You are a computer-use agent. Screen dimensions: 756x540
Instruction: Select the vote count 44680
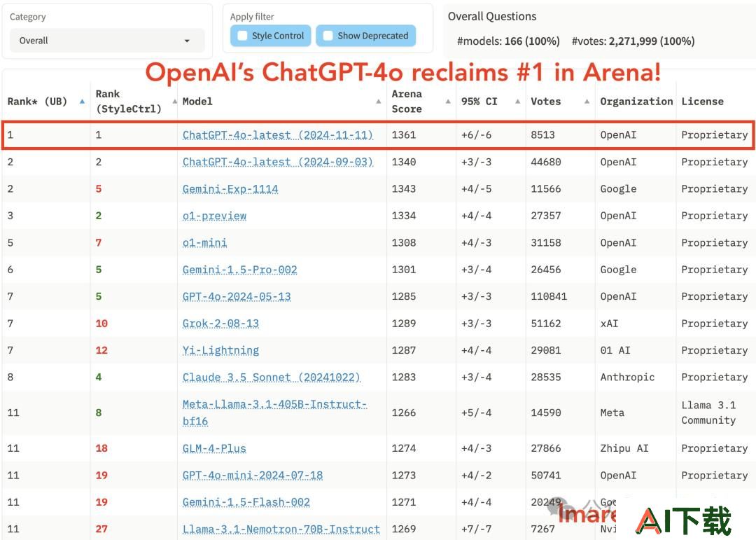[546, 162]
